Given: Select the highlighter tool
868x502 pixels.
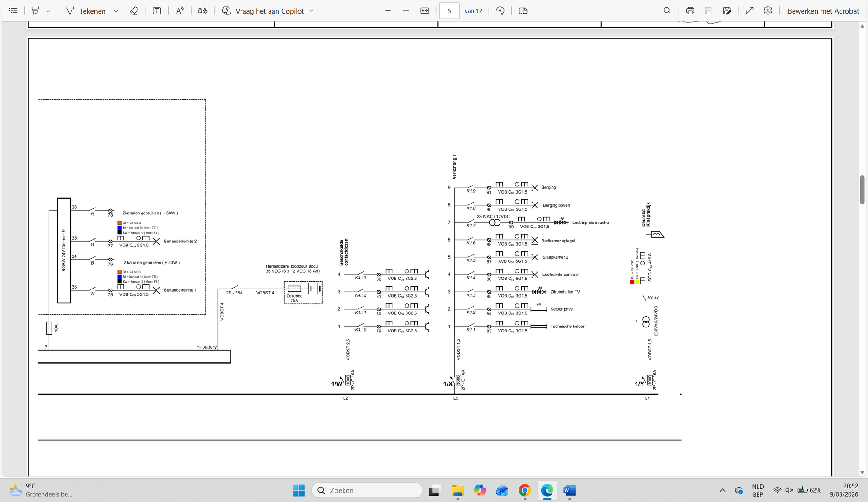Looking at the screenshot, I should pos(35,10).
